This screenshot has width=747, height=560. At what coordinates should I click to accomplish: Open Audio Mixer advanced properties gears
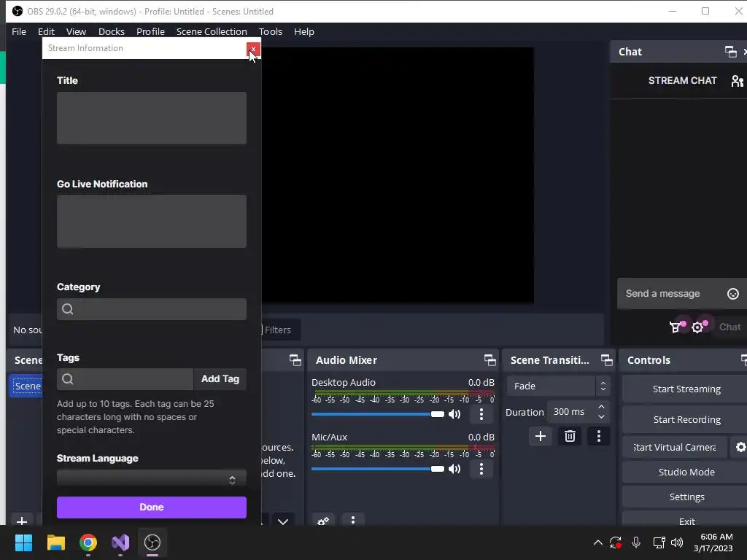pos(323,520)
